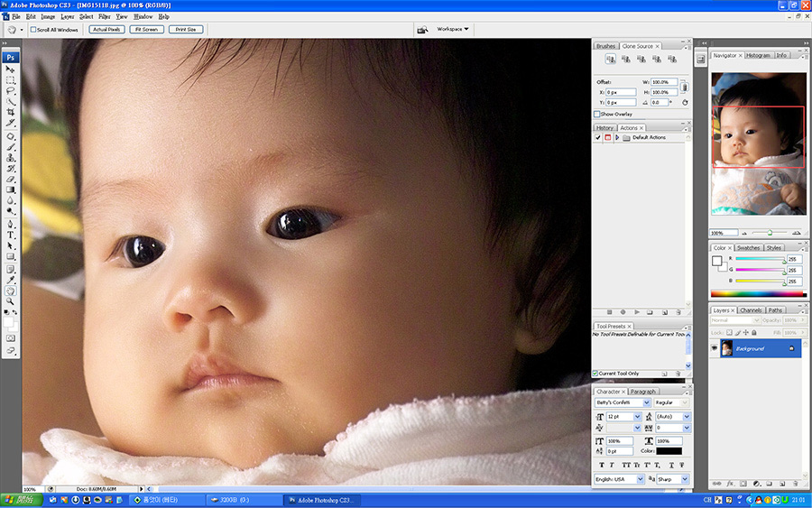Screen dimensions: 812x508
Task: Click the add layer style fx icon
Action: pos(729,484)
